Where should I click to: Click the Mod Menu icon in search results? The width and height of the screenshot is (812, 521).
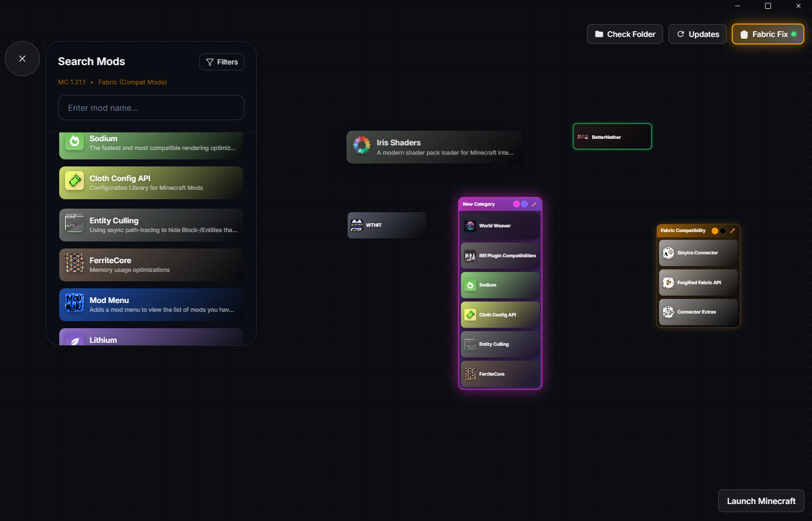(74, 303)
